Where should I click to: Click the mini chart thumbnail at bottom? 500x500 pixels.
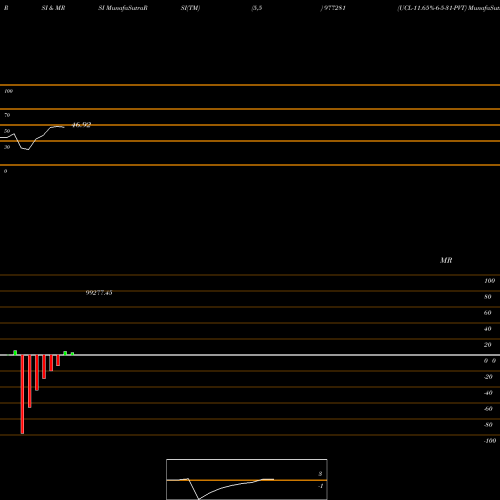(247, 479)
